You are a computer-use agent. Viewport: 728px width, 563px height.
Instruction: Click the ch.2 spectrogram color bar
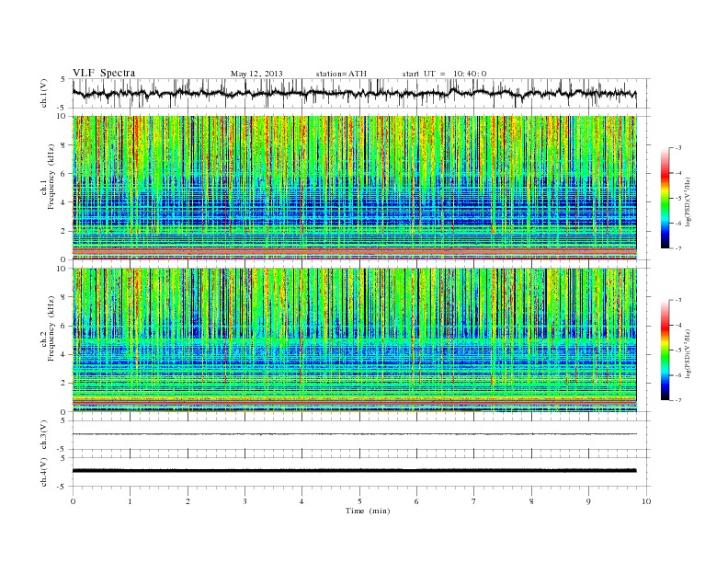pos(665,350)
